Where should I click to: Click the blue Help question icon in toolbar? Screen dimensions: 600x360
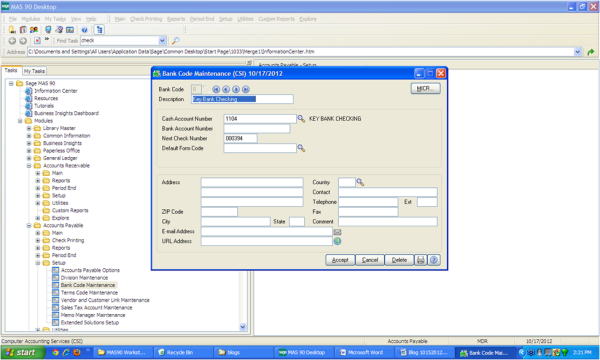coord(84,30)
